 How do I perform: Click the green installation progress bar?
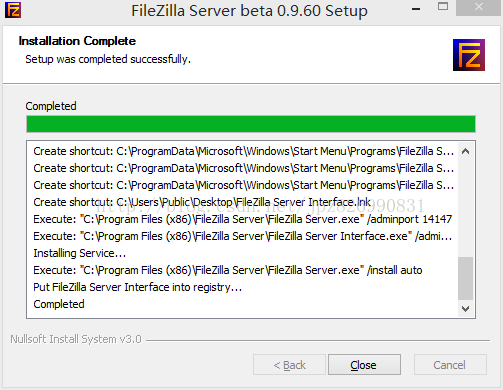251,124
